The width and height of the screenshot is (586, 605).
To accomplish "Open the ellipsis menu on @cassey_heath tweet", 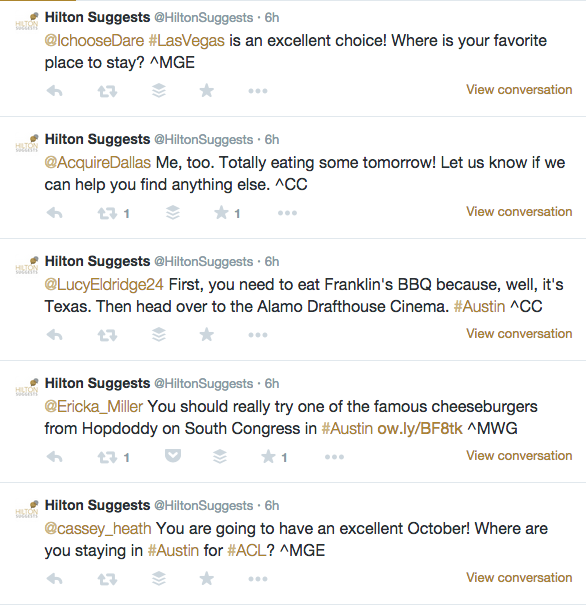I will coord(258,579).
